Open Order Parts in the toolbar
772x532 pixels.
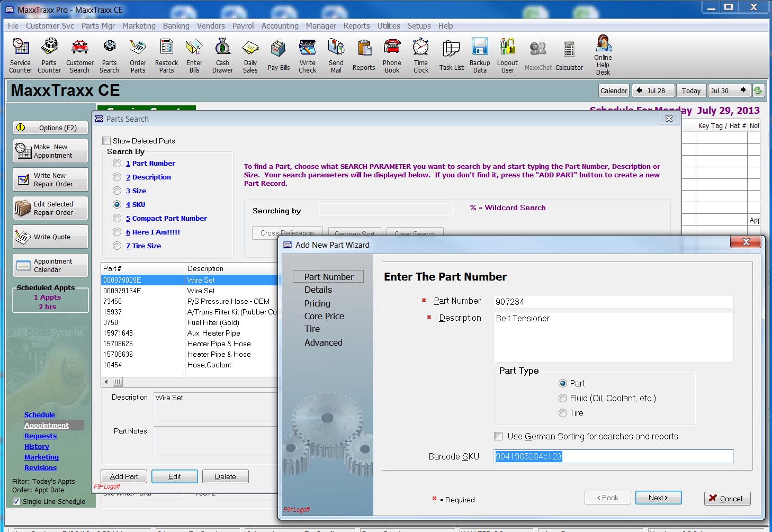pos(138,56)
